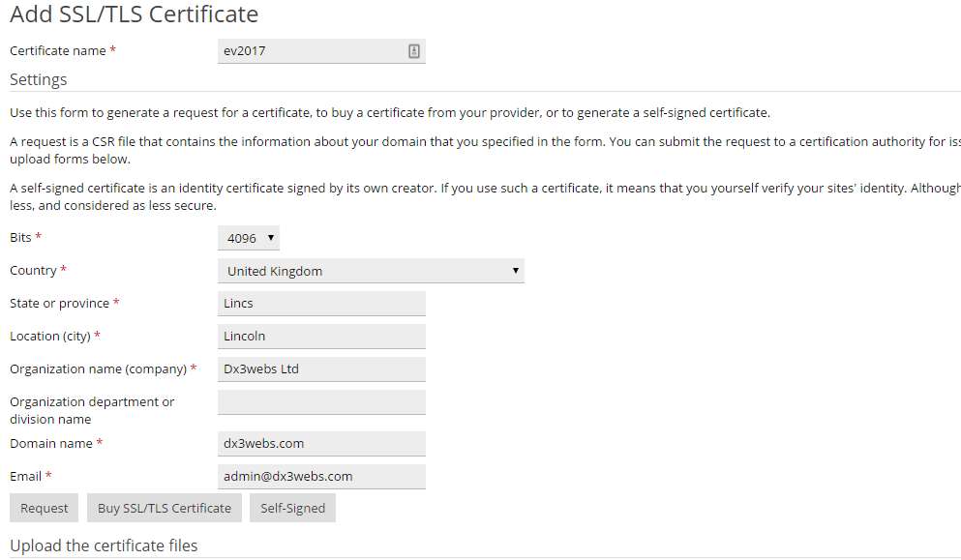Click the Location (city) field with Lincoln

pos(321,337)
